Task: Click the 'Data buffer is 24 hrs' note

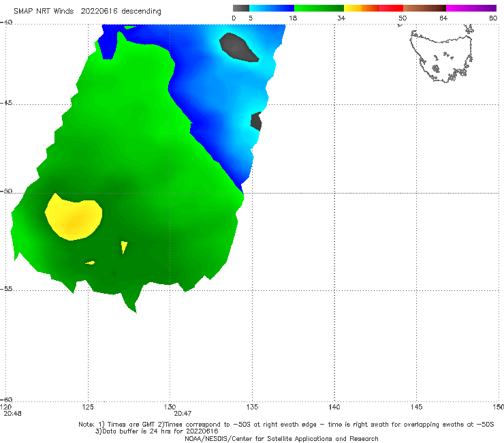Action: click(x=157, y=431)
